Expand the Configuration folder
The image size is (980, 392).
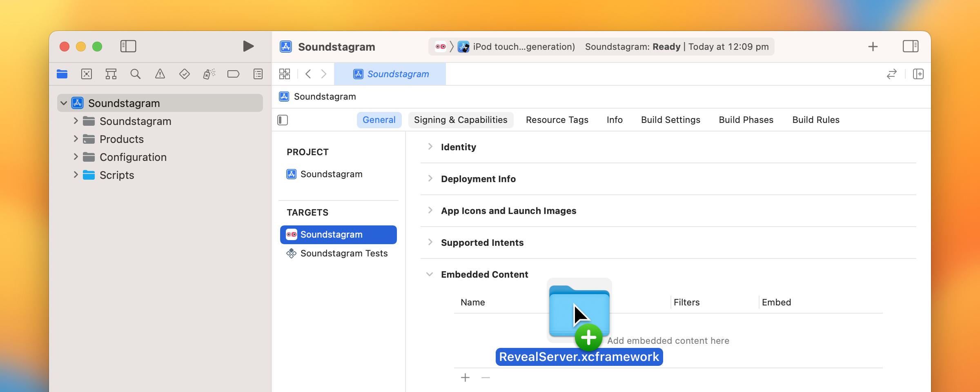pos(76,157)
